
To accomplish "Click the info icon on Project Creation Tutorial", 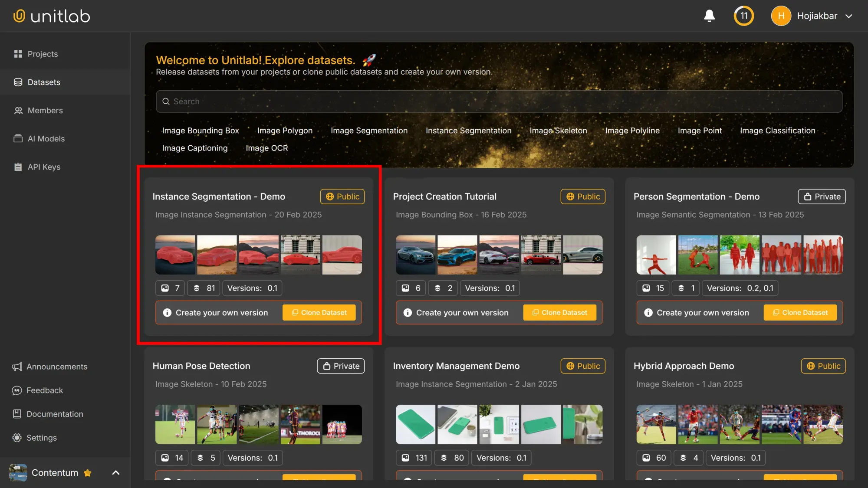I will [407, 313].
